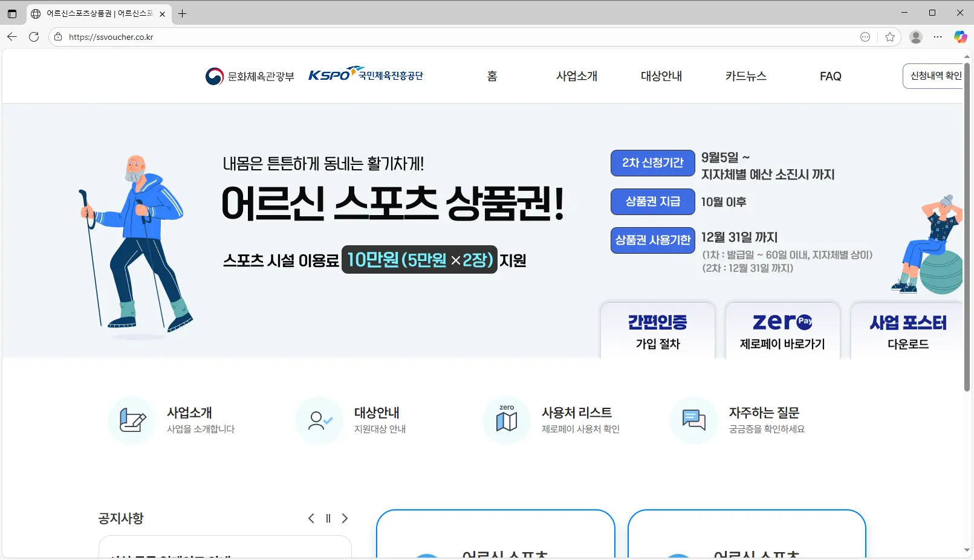Screen dimensions: 974x560
Task: Go to the FAQ menu item
Action: tap(830, 76)
